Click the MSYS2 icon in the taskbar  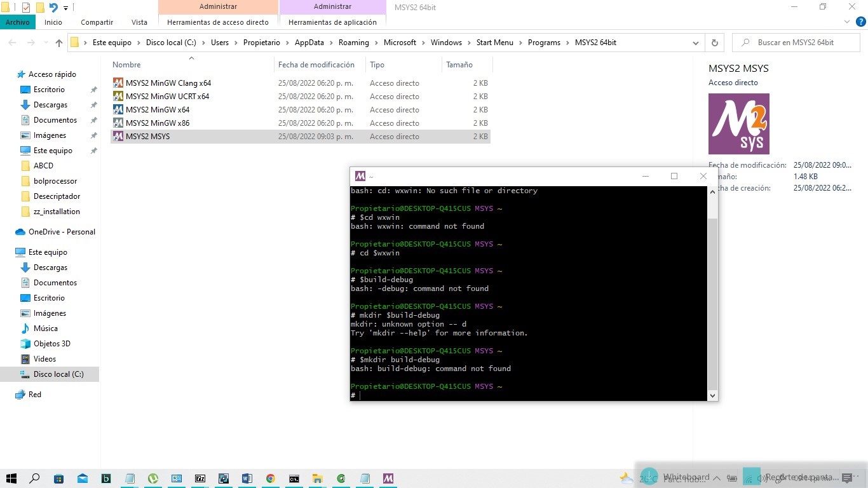388,478
